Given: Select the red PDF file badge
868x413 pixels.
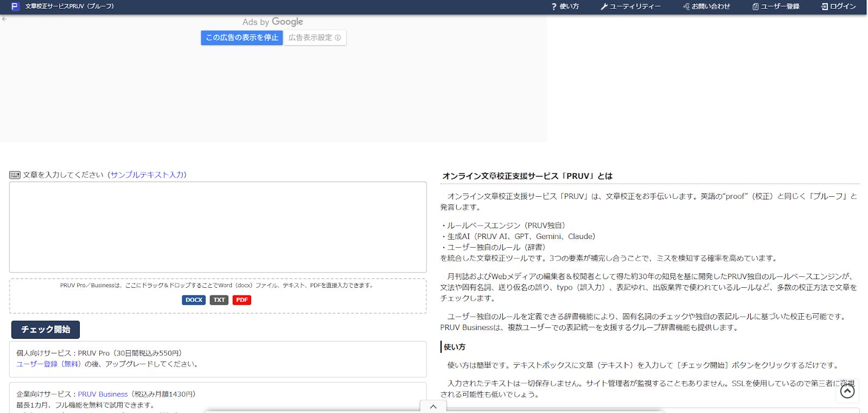Looking at the screenshot, I should tap(242, 300).
